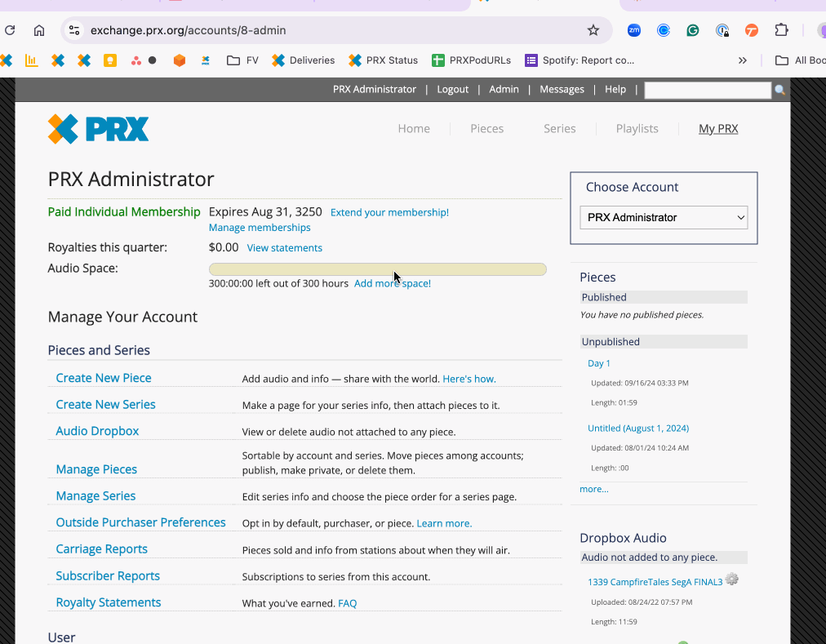826x644 pixels.
Task: Open the Zoom extension icon
Action: tap(634, 30)
